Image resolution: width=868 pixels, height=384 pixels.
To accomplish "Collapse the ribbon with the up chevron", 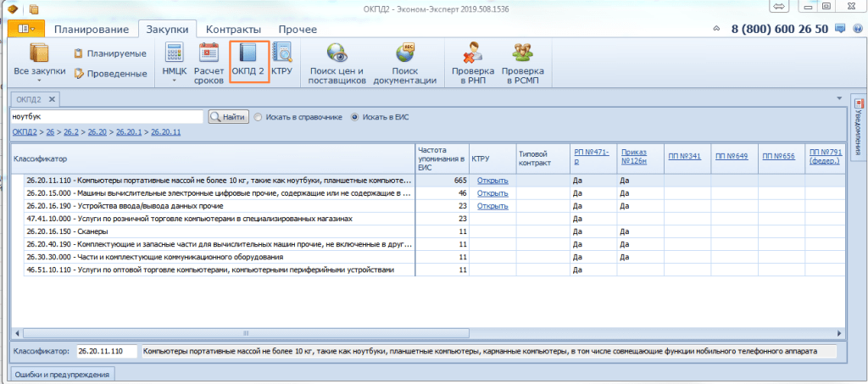I will click(716, 29).
